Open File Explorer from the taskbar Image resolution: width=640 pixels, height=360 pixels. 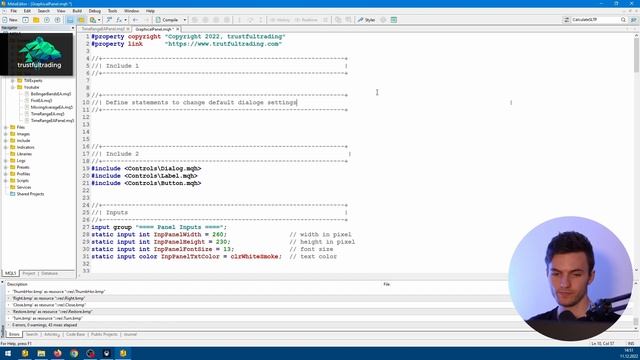coord(41,353)
